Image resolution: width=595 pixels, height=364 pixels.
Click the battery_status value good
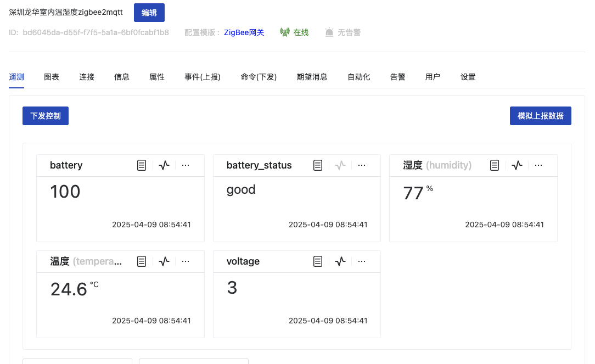241,190
